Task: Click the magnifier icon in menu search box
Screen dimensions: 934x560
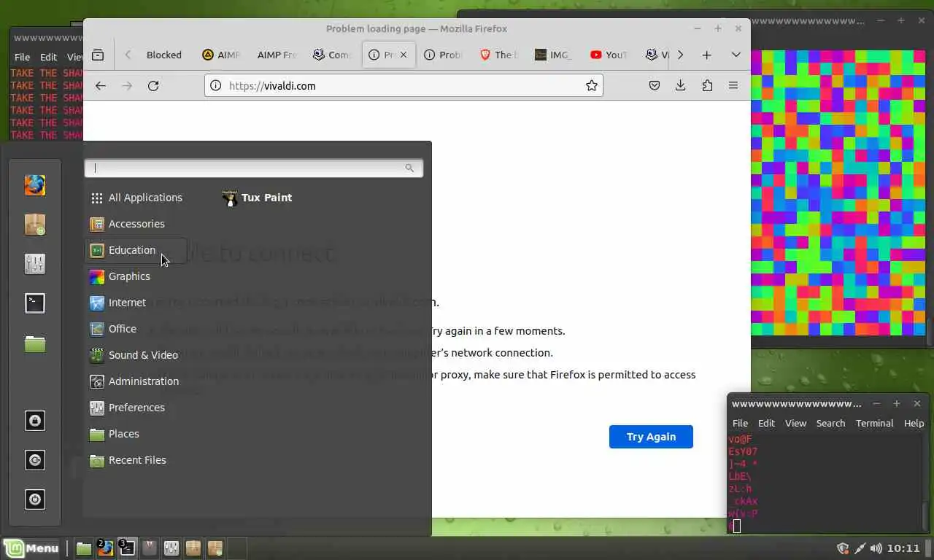Action: tap(409, 168)
